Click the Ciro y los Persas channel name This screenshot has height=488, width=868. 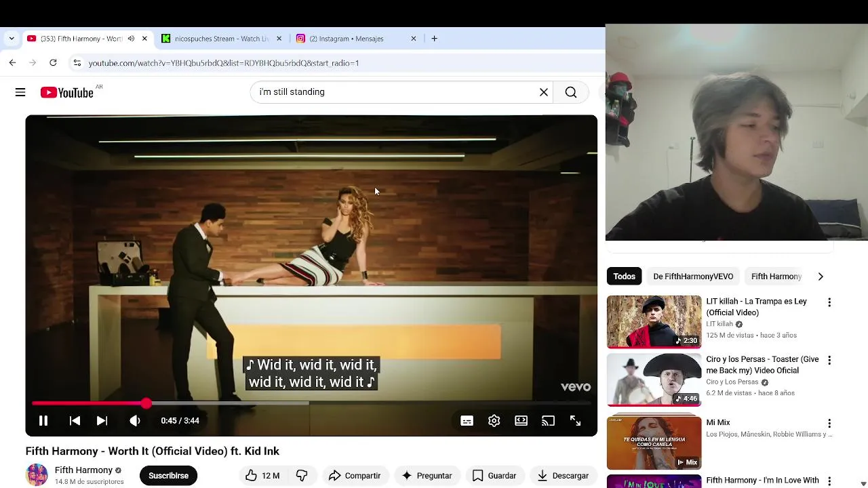732,382
